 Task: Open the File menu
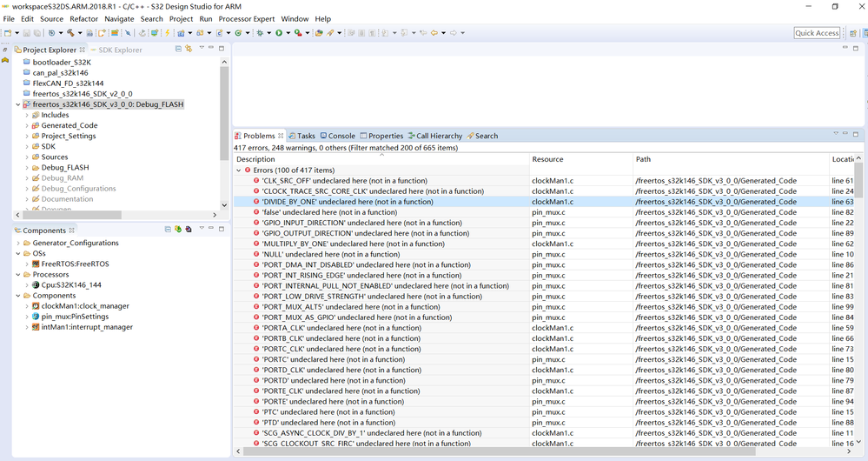pyautogui.click(x=9, y=19)
